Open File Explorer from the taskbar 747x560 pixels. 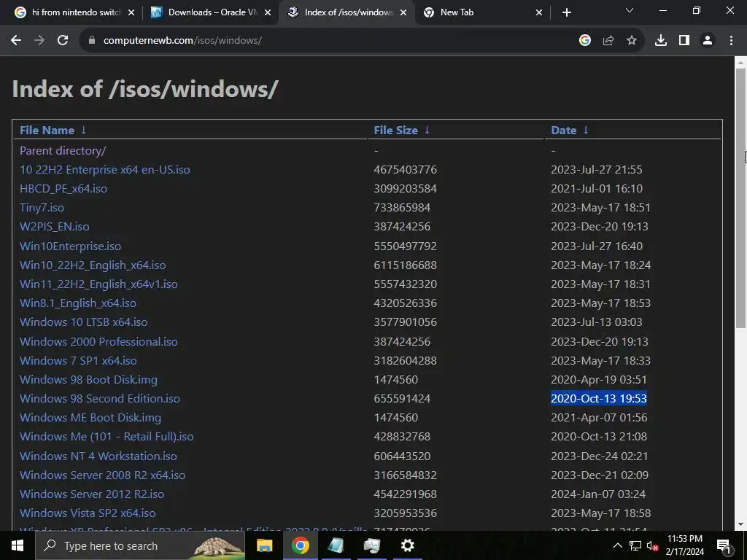264,545
